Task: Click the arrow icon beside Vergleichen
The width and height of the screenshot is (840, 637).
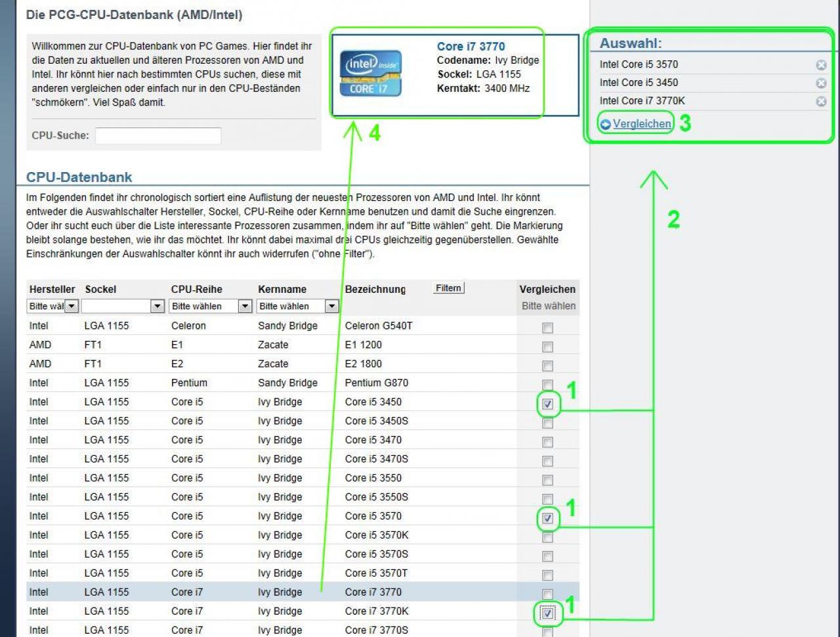Action: click(606, 124)
